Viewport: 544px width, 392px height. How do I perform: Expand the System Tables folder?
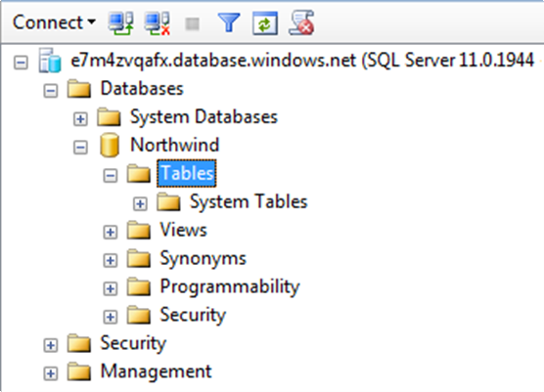coord(140,203)
